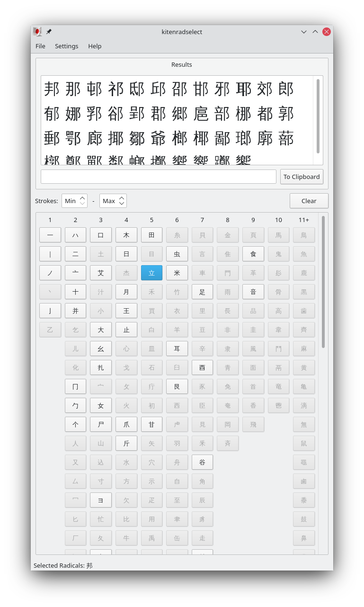The height and width of the screenshot is (607, 364).
Task: Increase the Max strokes value
Action: pos(122,198)
